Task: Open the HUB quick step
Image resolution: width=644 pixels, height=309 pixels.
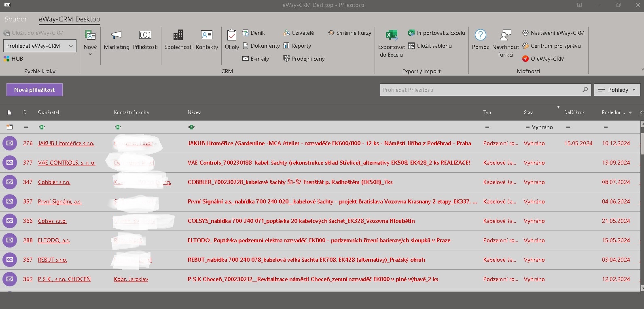Action: [x=13, y=59]
